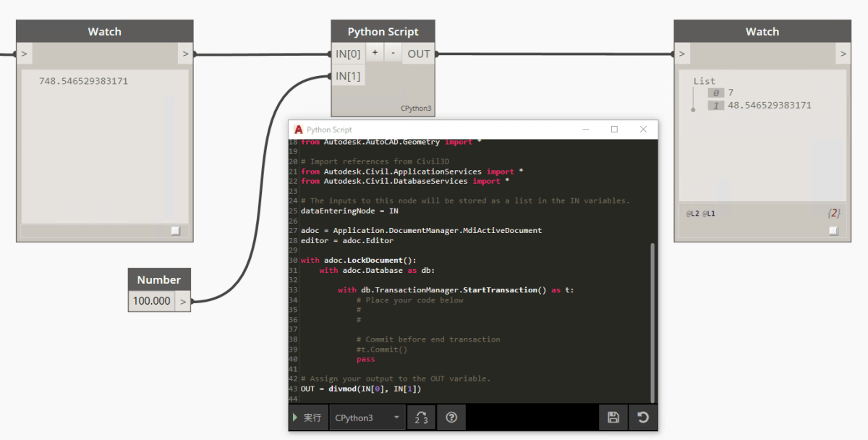Click the divmod code on line 43
The width and height of the screenshot is (868, 440).
(x=361, y=389)
